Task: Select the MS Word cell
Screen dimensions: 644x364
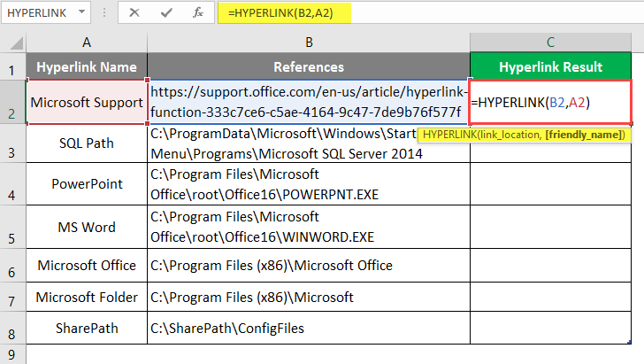Action: [x=87, y=227]
